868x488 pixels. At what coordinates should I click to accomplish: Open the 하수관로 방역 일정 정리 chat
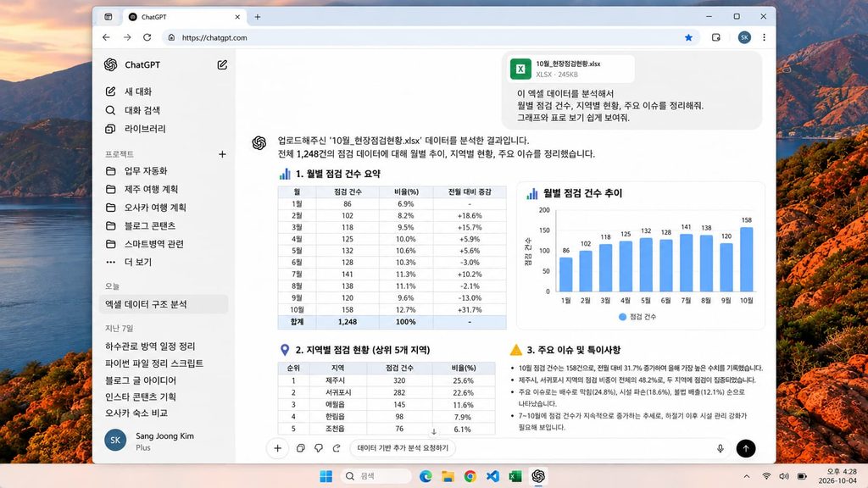(150, 347)
